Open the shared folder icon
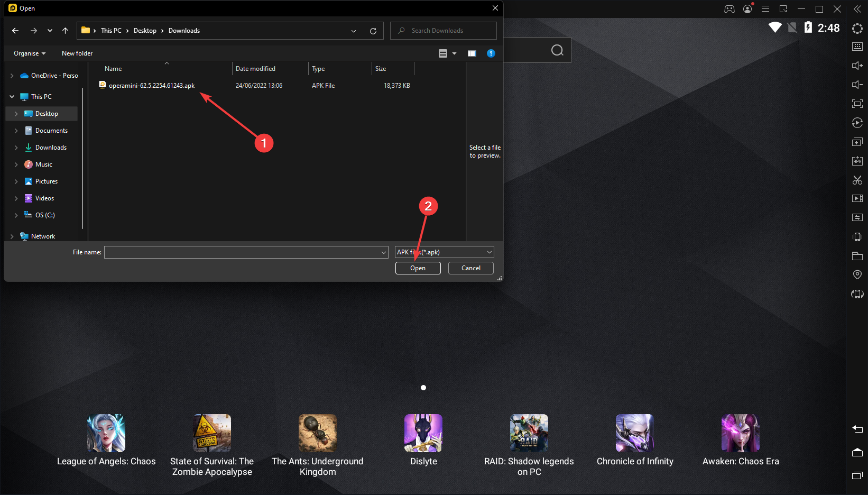 pyautogui.click(x=857, y=256)
